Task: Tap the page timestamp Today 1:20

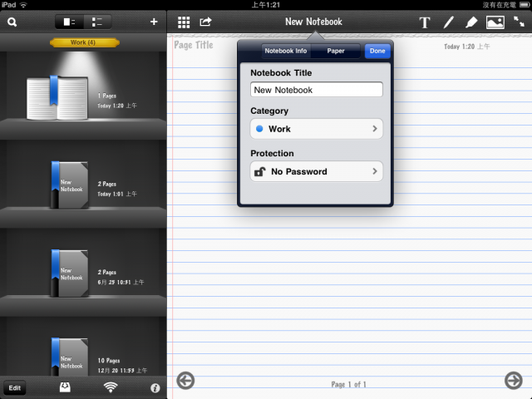Action: [467, 47]
